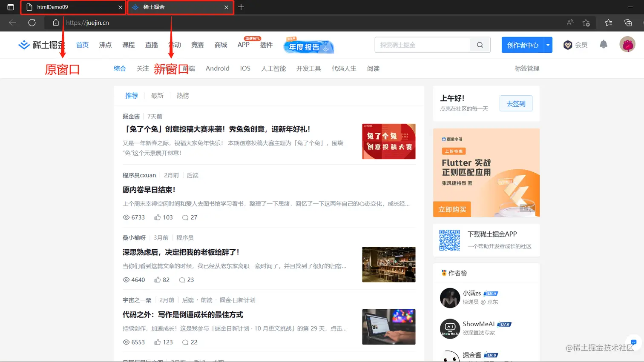This screenshot has width=644, height=362.
Task: Open 首页 in top navigation
Action: coord(82,45)
